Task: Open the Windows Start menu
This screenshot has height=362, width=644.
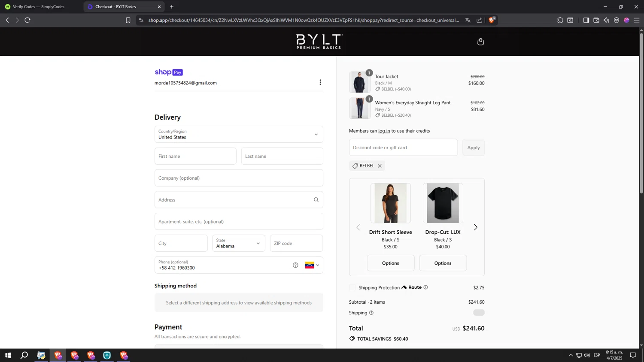Action: [x=8, y=355]
